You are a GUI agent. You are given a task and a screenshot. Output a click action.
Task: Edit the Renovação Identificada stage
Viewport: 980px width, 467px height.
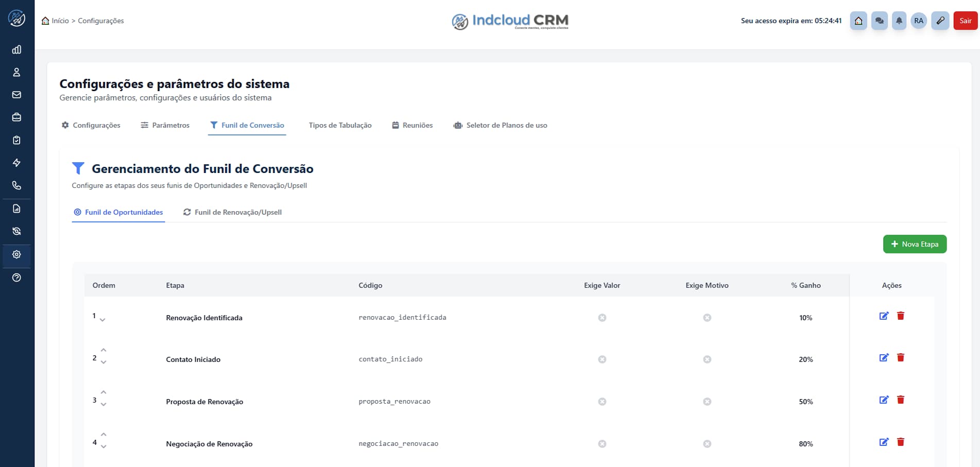tap(884, 316)
